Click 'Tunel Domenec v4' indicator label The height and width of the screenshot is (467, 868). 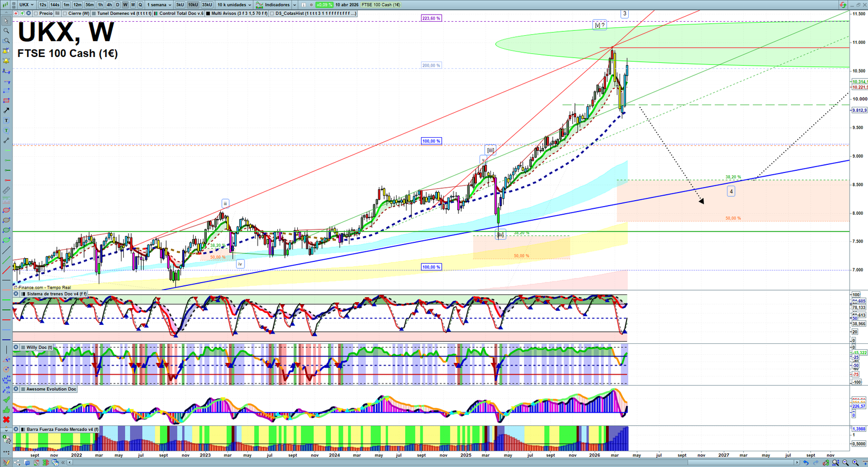click(x=124, y=14)
